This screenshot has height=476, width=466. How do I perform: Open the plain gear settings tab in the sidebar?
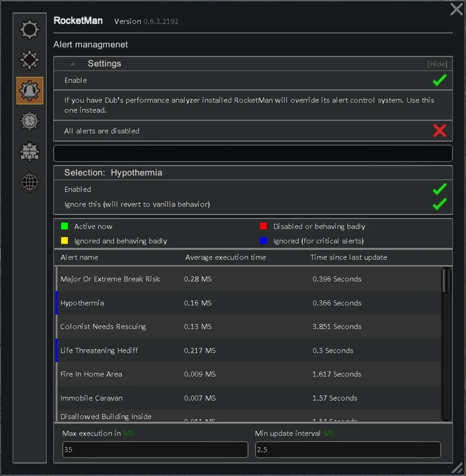pyautogui.click(x=30, y=30)
